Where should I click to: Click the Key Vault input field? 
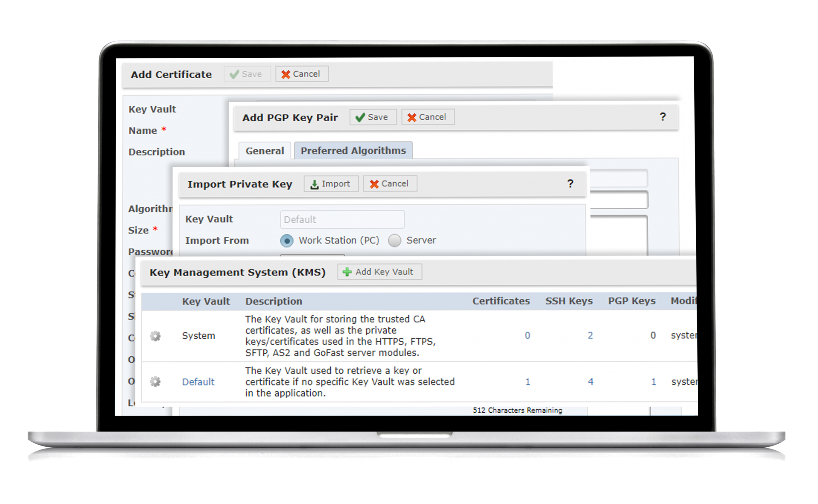342,219
